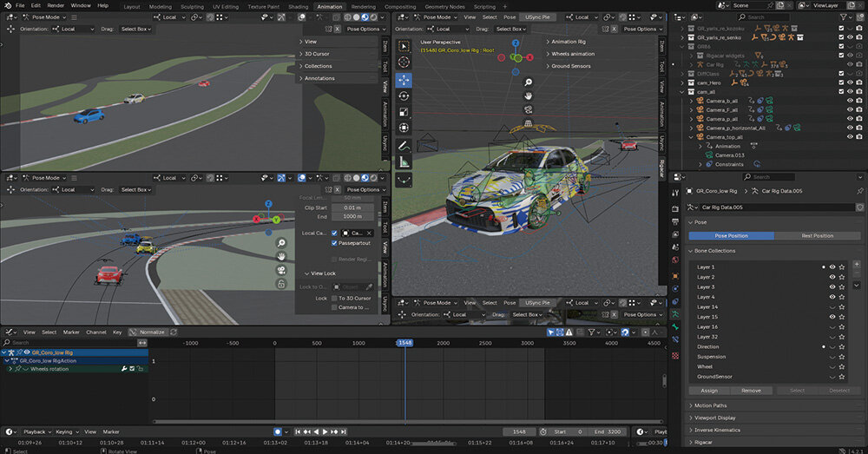868x454 pixels.
Task: Click the pan hand gizmo in viewport
Action: point(528,95)
